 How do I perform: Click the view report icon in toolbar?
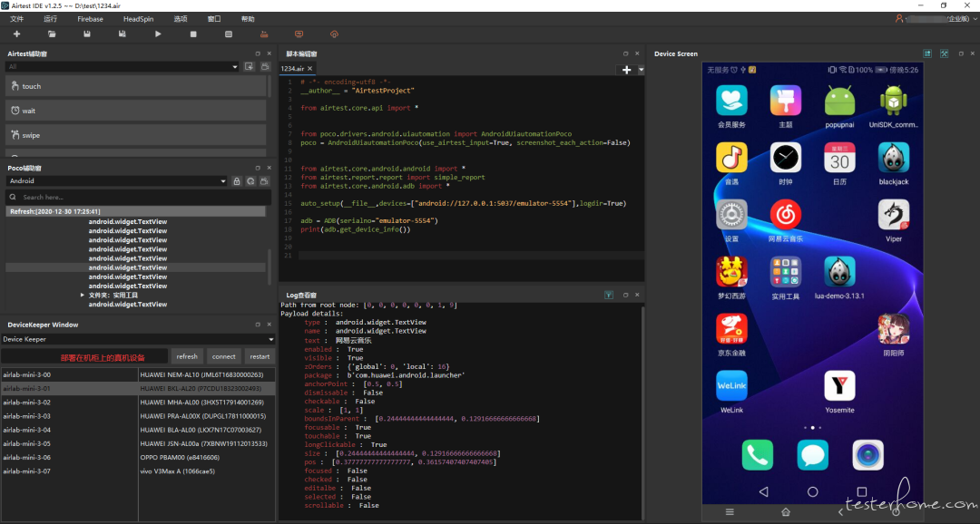point(229,34)
